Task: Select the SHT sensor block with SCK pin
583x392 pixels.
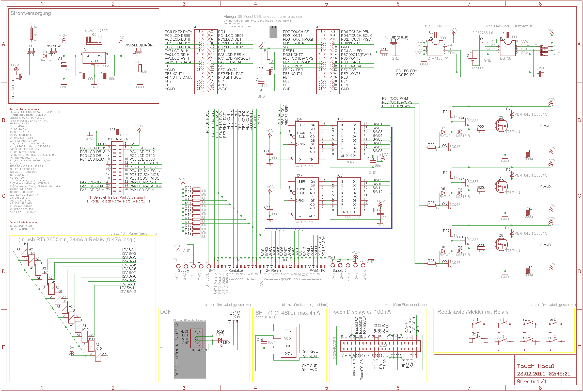Action: pos(289,342)
